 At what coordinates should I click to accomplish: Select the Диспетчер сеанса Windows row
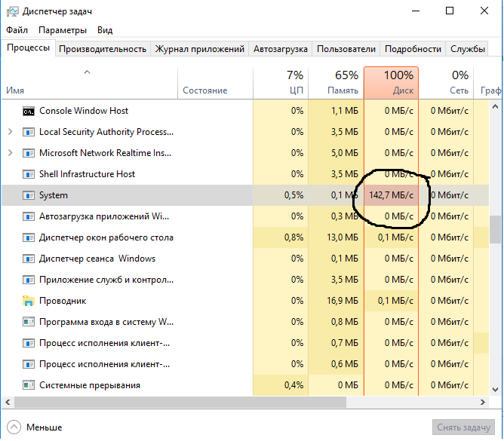coord(245,259)
